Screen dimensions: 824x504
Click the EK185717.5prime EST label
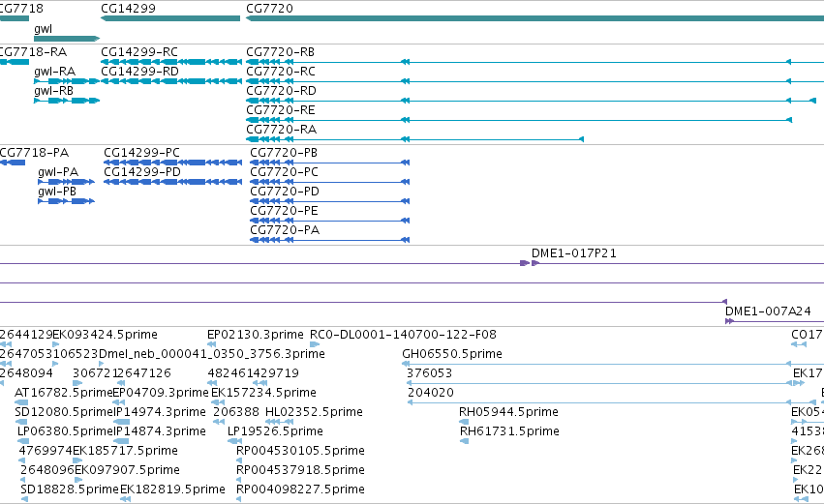click(125, 452)
